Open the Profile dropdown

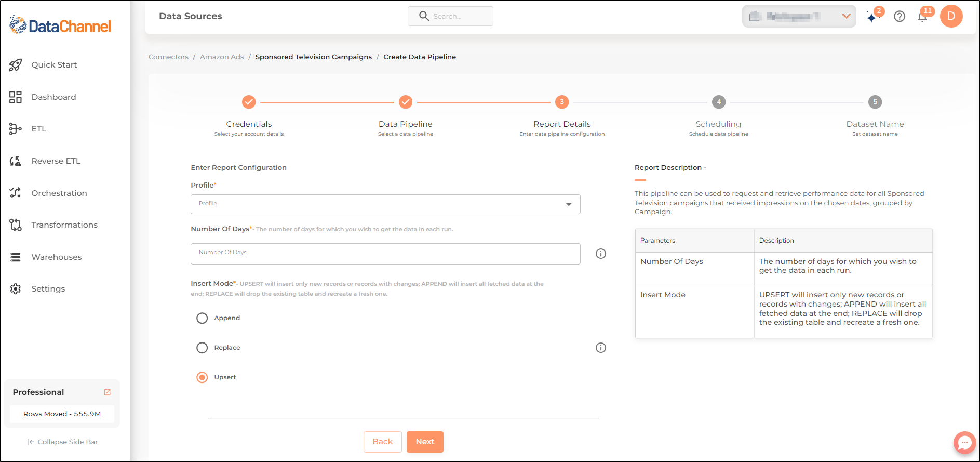pos(385,204)
